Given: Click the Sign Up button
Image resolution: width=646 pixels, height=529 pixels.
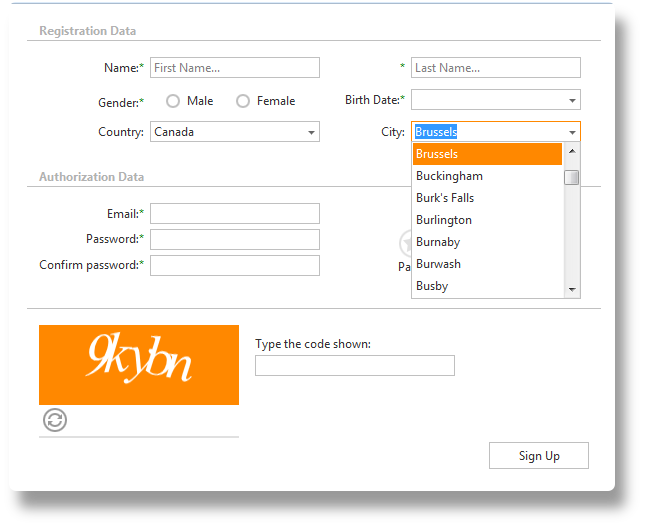Looking at the screenshot, I should 538,456.
